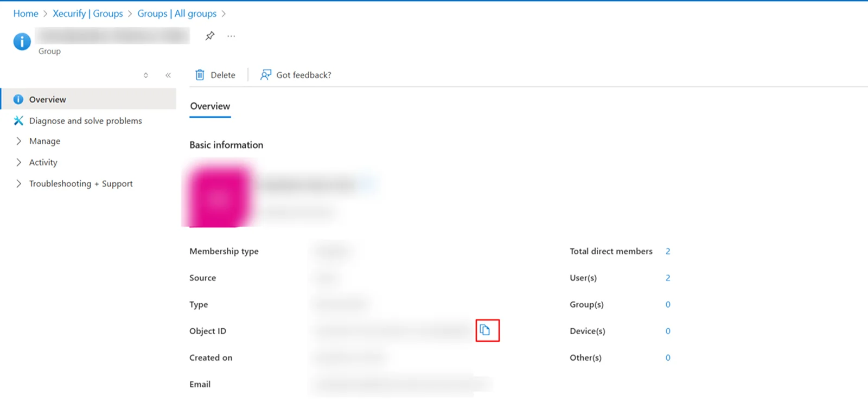Screen dimensions: 868x402
Task: Open the Other(s) count link
Action: [668, 358]
